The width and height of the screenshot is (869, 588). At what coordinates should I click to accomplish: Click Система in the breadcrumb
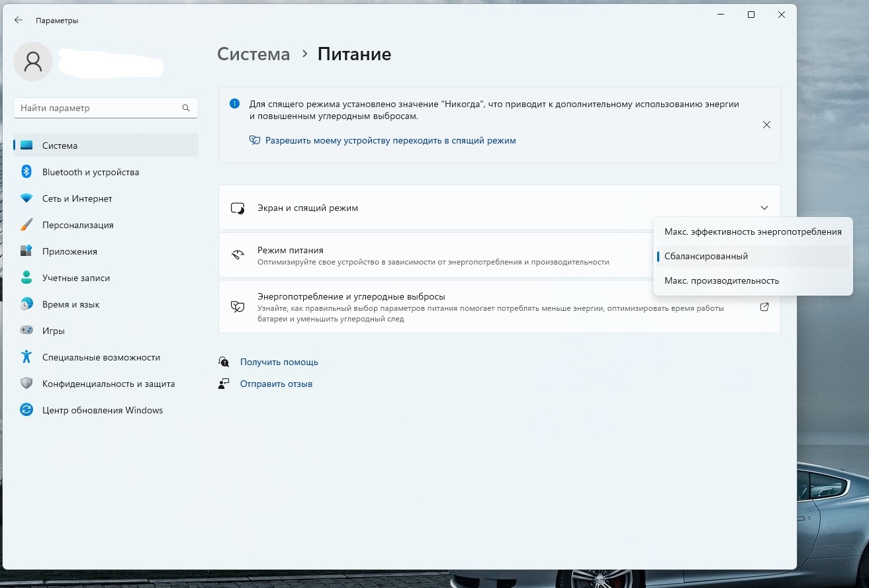tap(253, 54)
